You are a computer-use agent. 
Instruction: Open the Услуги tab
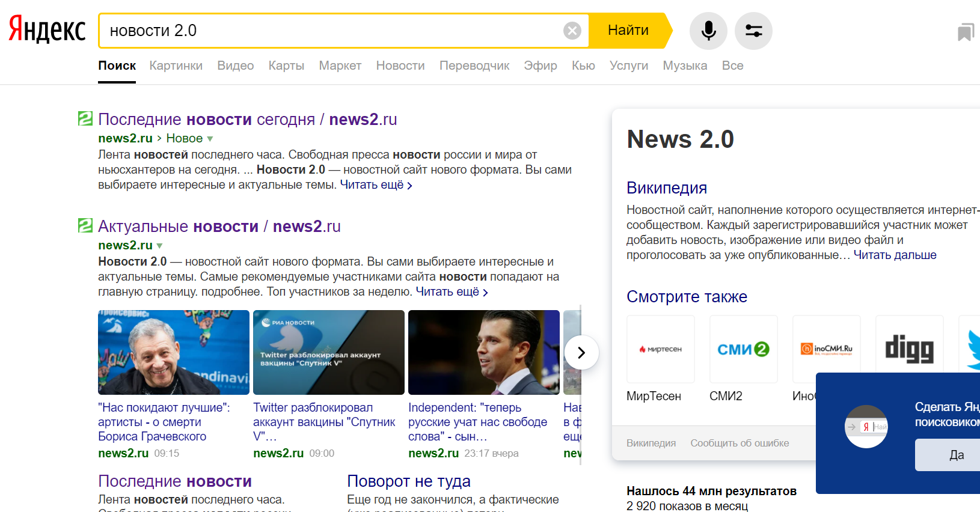coord(629,66)
